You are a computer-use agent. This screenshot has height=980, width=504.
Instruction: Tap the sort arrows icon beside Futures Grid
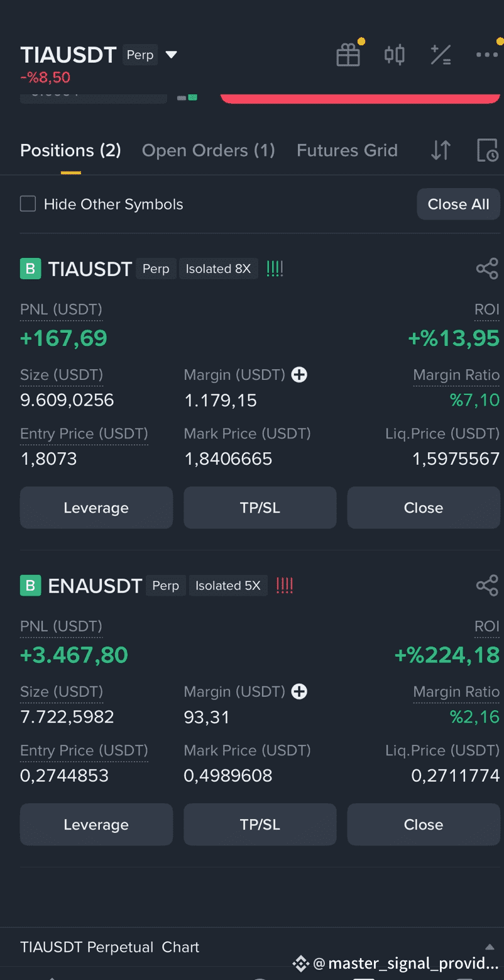[441, 150]
